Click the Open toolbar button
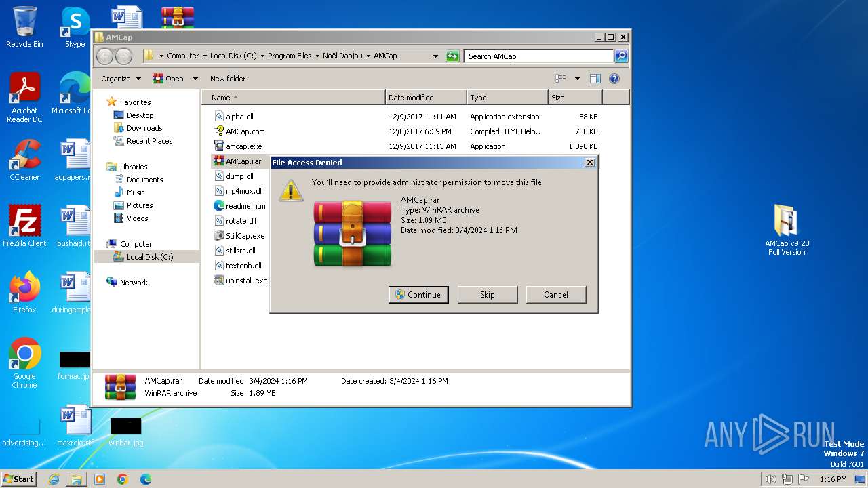 point(169,79)
